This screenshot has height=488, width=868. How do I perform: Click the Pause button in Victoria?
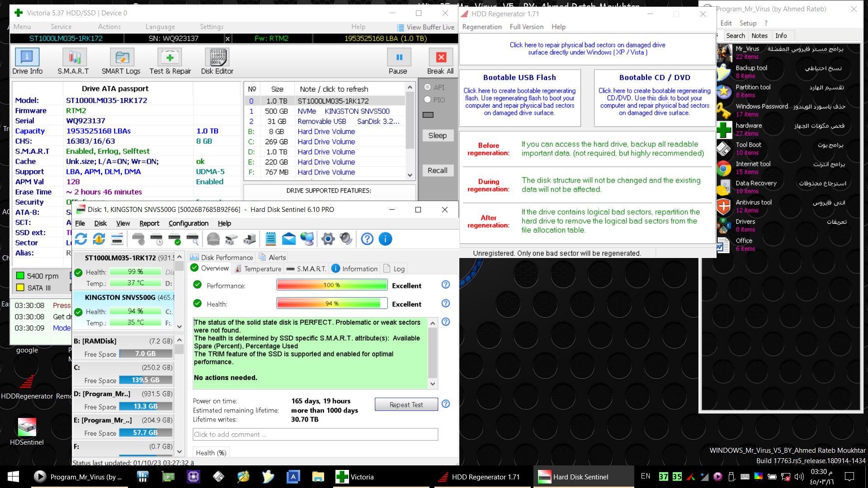[398, 61]
